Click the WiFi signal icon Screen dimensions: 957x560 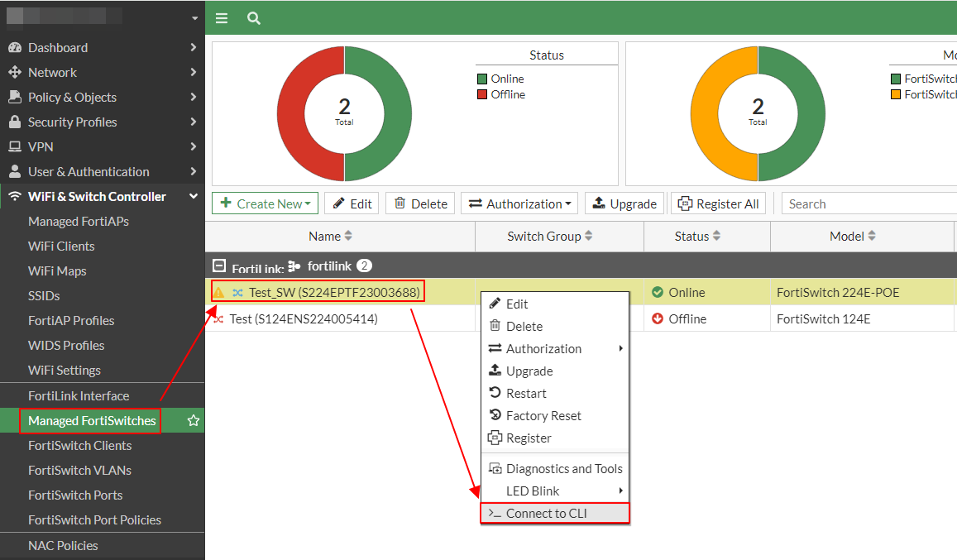click(15, 196)
